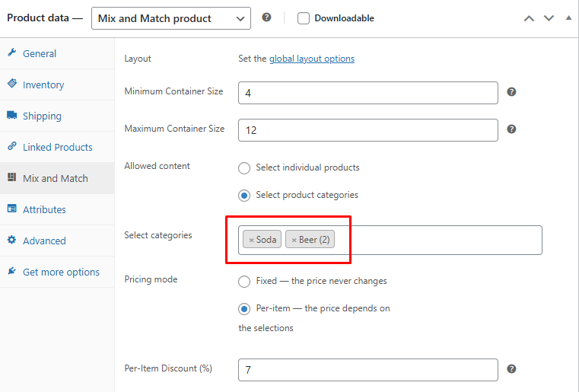Click the Shipping tab truck icon
The image size is (579, 392).
12,115
